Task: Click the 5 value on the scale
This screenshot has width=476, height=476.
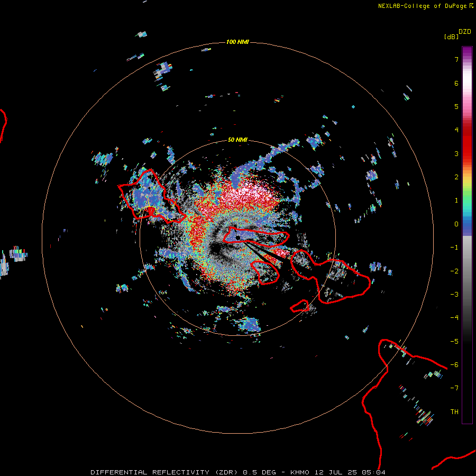Action: pos(456,106)
